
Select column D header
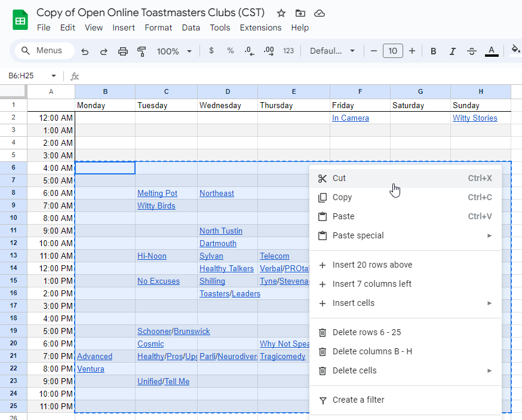[228, 91]
